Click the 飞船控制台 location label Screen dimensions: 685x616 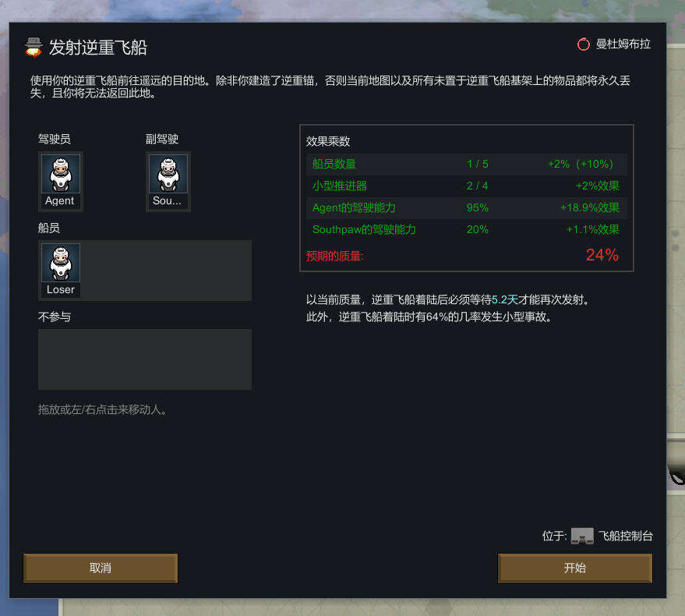point(625,536)
